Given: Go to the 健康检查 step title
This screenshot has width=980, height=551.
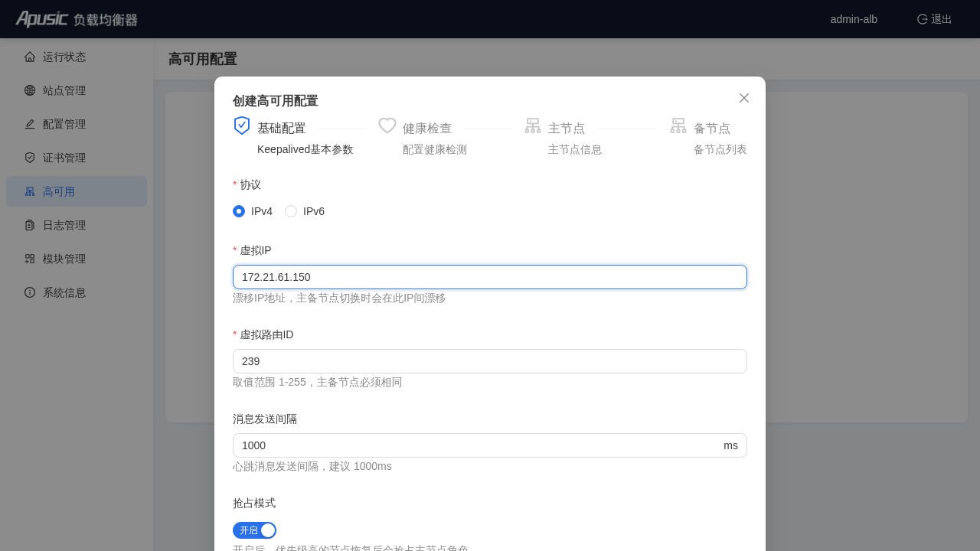Looking at the screenshot, I should 427,129.
